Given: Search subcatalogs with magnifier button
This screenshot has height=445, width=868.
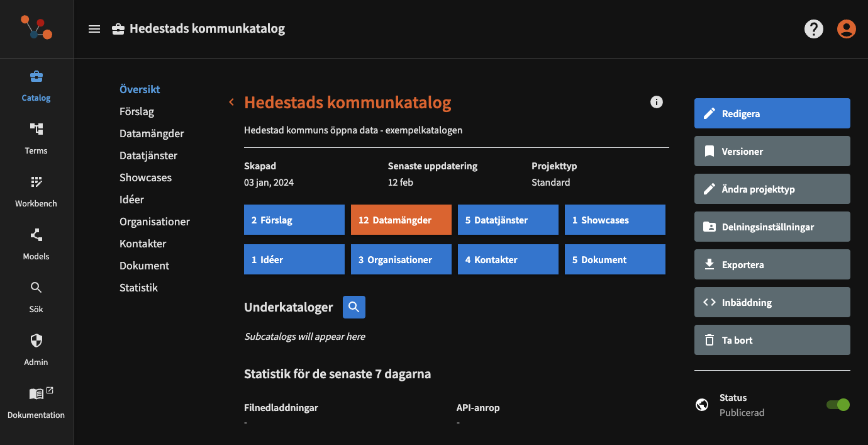Looking at the screenshot, I should click(x=354, y=307).
